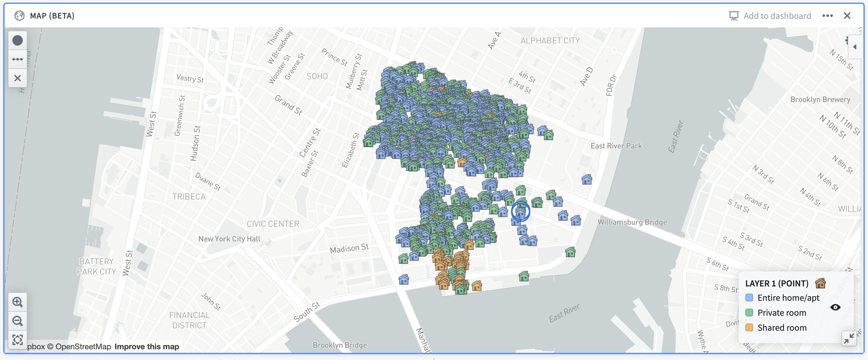Collapse the legend panel
This screenshot has width=868, height=360.
(x=849, y=338)
